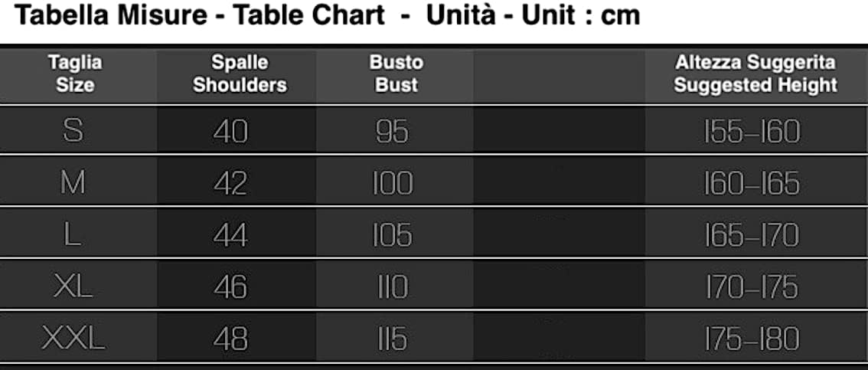Image resolution: width=868 pixels, height=370 pixels.
Task: Select suggested height 165–170
Action: point(752,234)
